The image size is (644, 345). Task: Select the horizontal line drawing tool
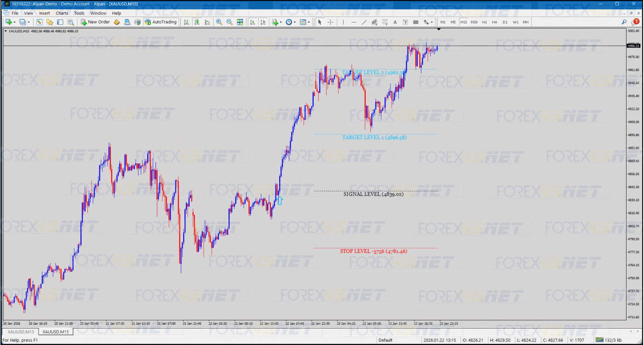[353, 22]
